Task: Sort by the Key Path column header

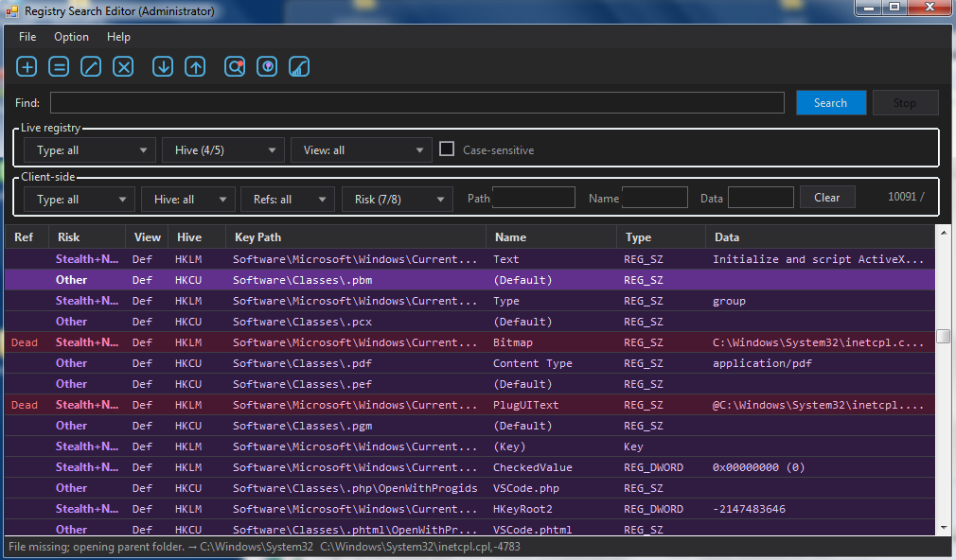Action: [x=356, y=237]
